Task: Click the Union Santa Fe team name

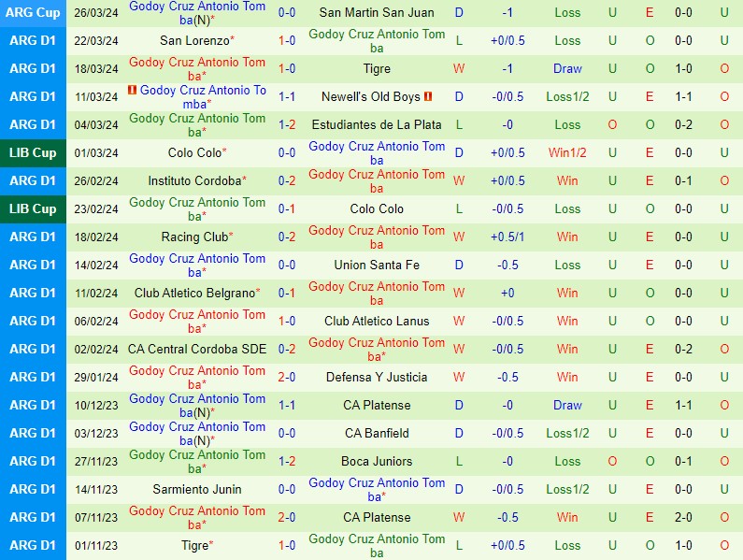Action: click(377, 265)
